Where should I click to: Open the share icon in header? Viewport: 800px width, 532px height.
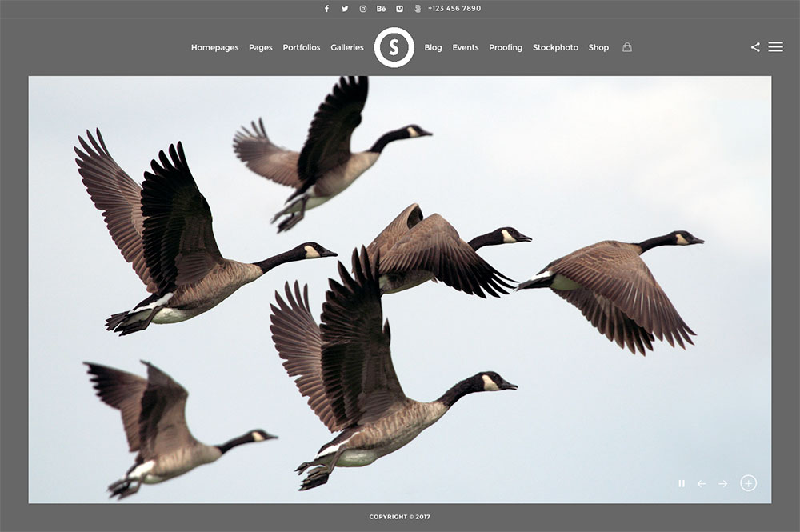click(x=755, y=47)
